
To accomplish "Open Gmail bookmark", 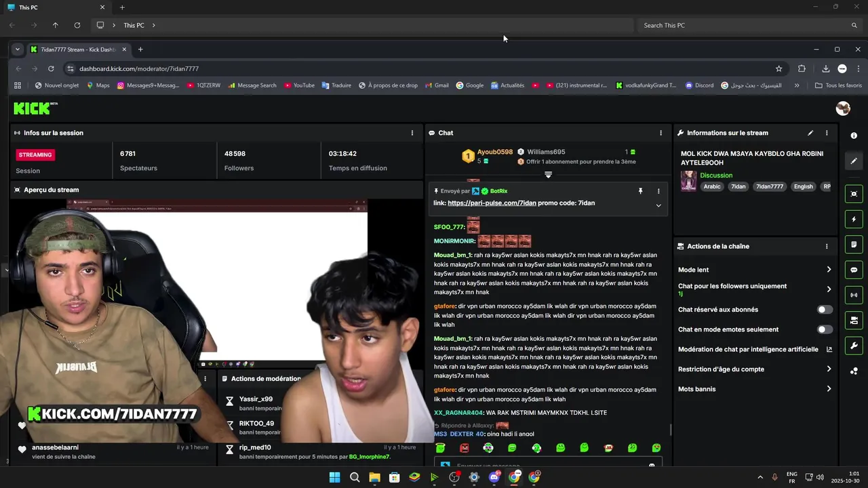I will pyautogui.click(x=437, y=85).
